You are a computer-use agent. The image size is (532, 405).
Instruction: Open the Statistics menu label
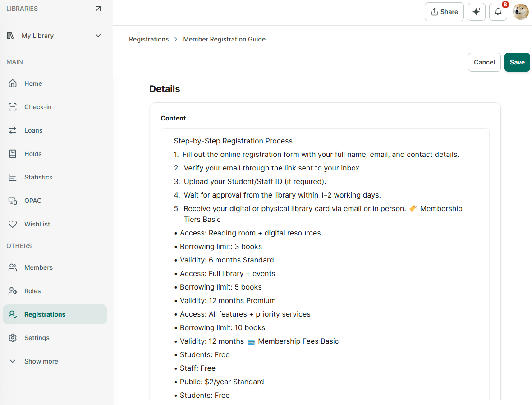point(38,177)
